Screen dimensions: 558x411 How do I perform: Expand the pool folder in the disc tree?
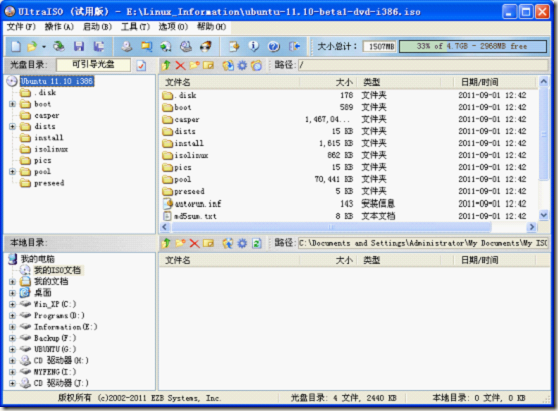(12, 172)
